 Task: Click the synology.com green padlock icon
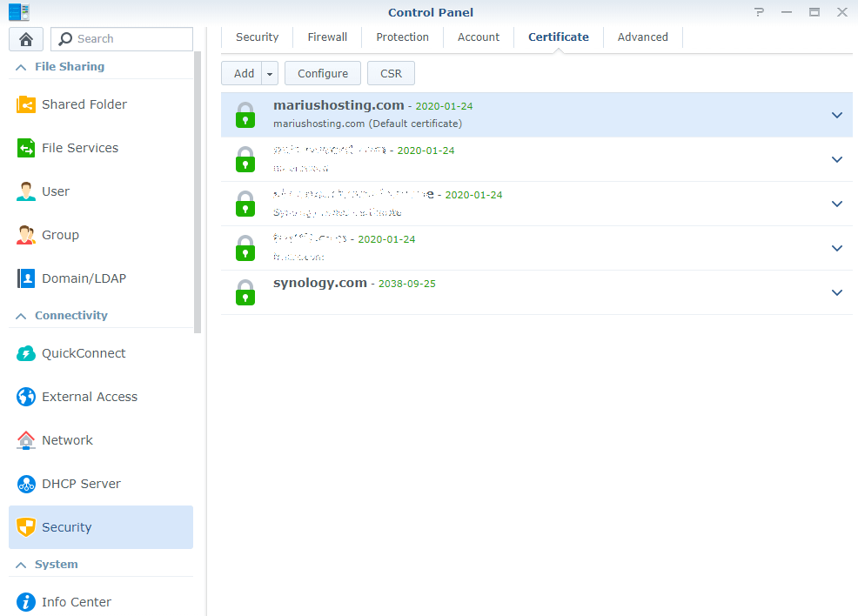(x=245, y=292)
